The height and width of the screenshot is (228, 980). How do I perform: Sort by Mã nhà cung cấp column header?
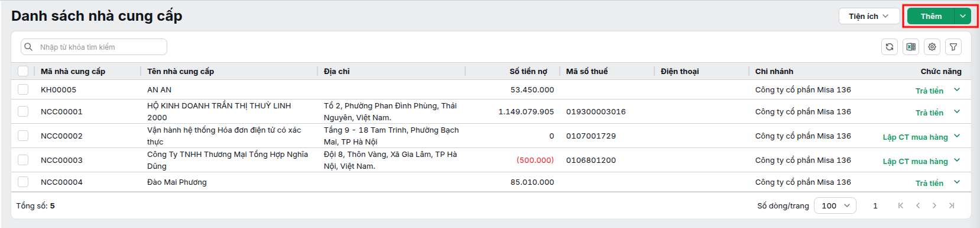[x=73, y=71]
